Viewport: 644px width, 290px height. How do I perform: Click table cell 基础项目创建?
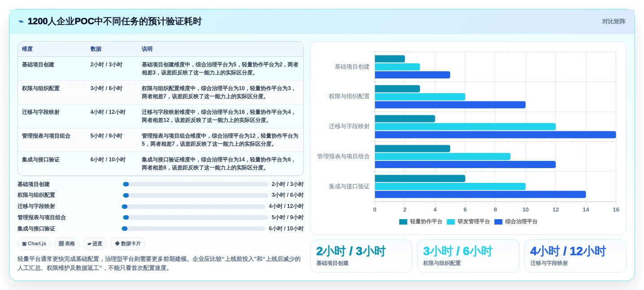(38, 65)
